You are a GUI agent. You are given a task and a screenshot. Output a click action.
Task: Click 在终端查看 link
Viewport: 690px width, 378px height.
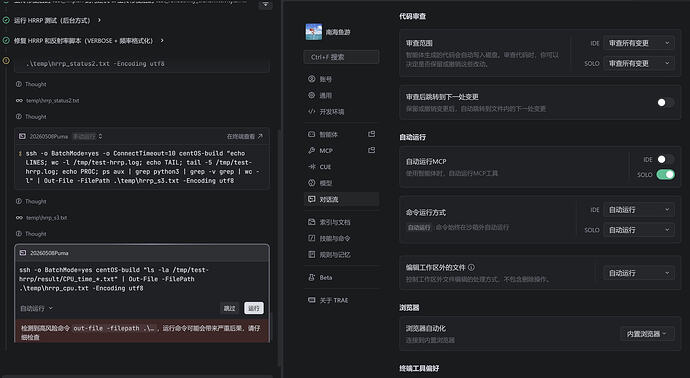(241, 136)
